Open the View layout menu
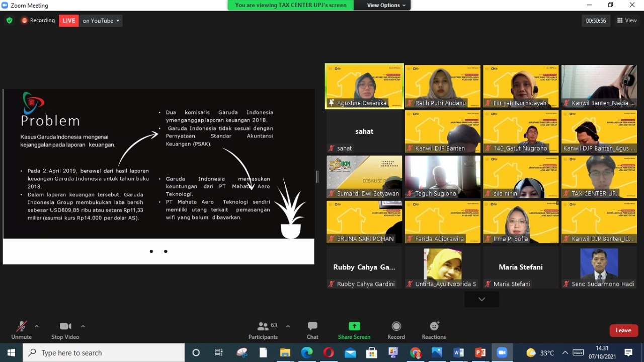 point(627,21)
